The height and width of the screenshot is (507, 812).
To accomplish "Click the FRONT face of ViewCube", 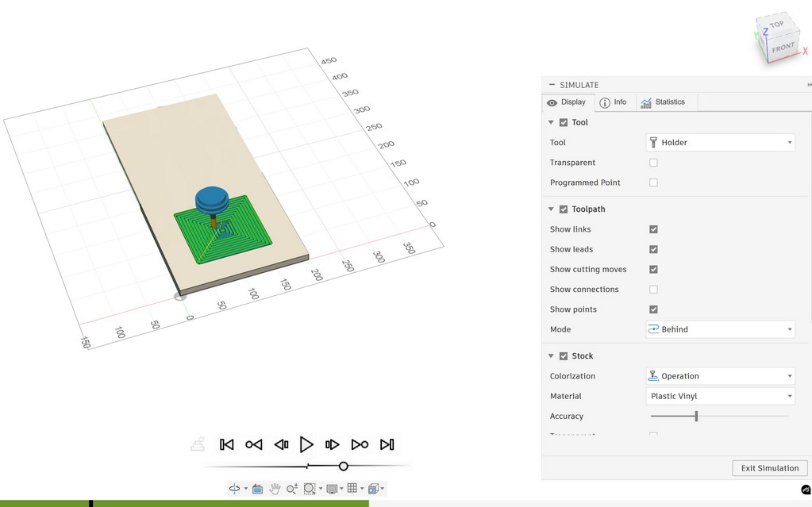I will (783, 48).
